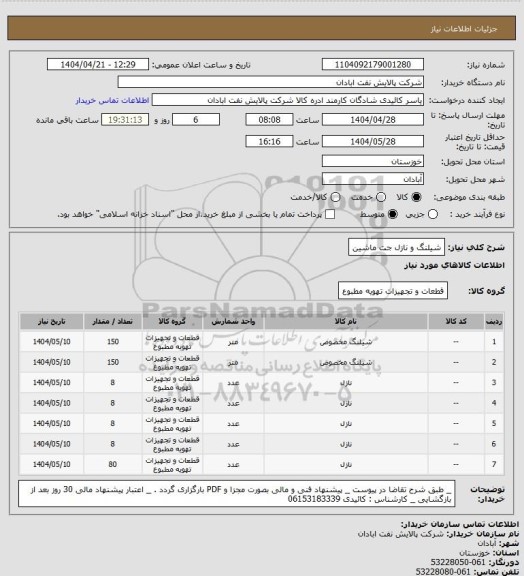Image resolution: width=524 pixels, height=576 pixels.
Task: Click the announcement date field 1404/04/21 - 12:29
Action: (98, 65)
